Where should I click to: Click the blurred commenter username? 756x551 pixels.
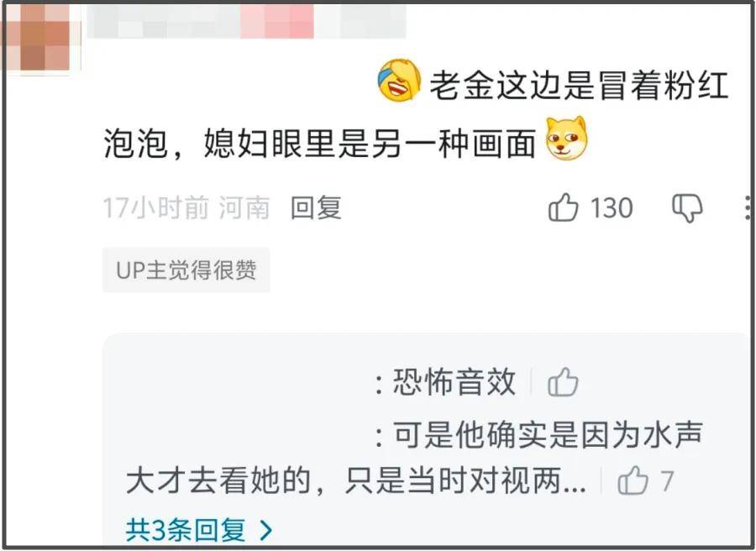click(x=247, y=22)
